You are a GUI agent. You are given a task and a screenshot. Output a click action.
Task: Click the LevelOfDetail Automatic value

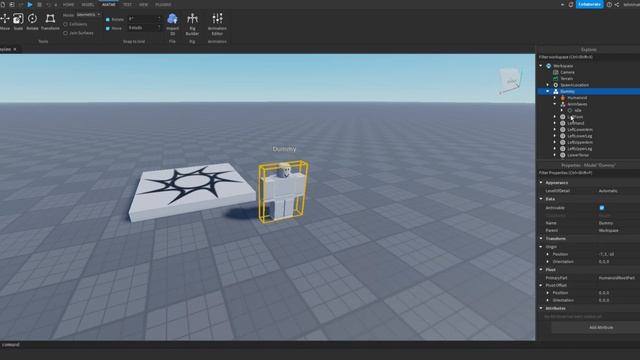point(608,191)
